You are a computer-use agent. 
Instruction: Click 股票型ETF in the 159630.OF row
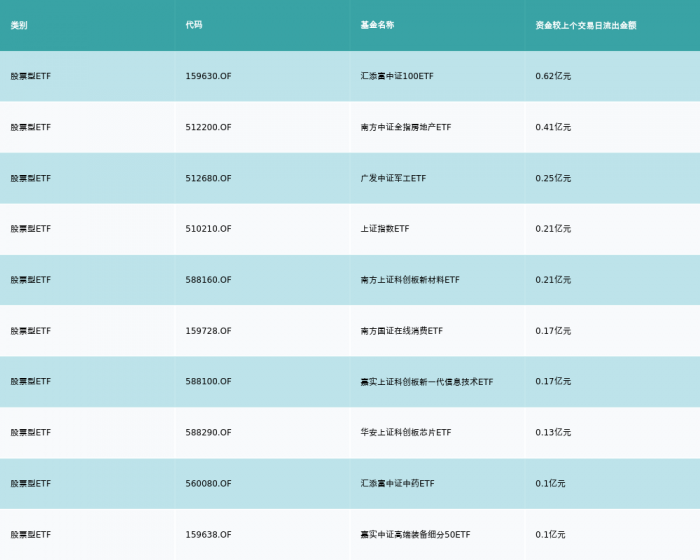click(x=31, y=76)
